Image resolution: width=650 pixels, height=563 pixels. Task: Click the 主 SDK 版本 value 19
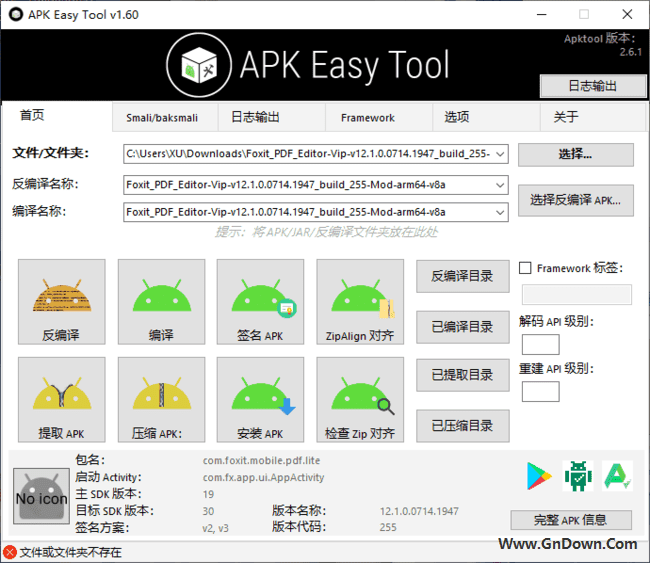pyautogui.click(x=208, y=494)
